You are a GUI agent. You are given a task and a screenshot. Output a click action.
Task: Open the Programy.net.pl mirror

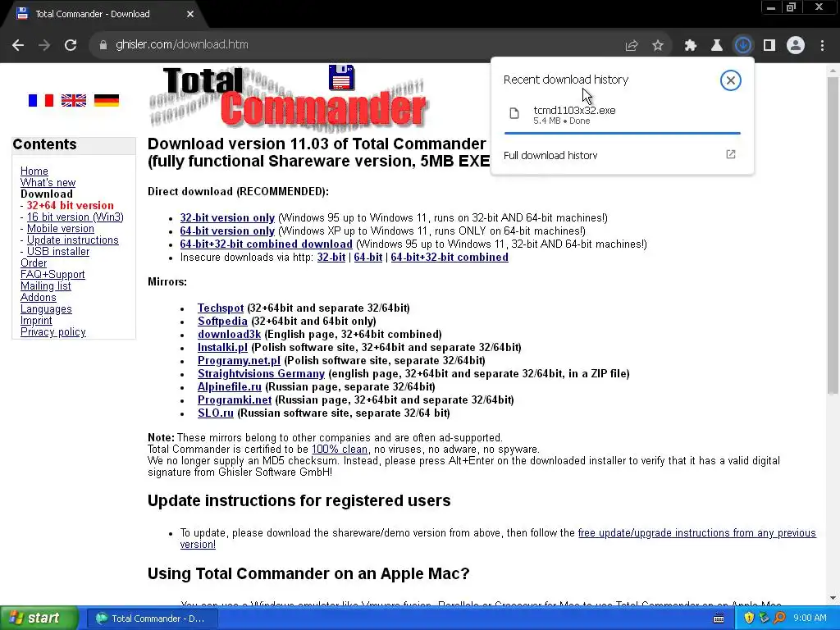239,361
